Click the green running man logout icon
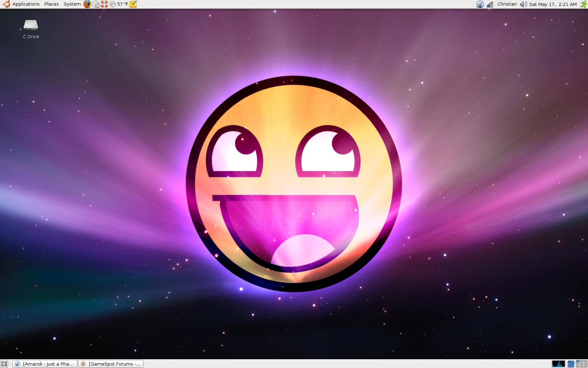 [x=583, y=4]
